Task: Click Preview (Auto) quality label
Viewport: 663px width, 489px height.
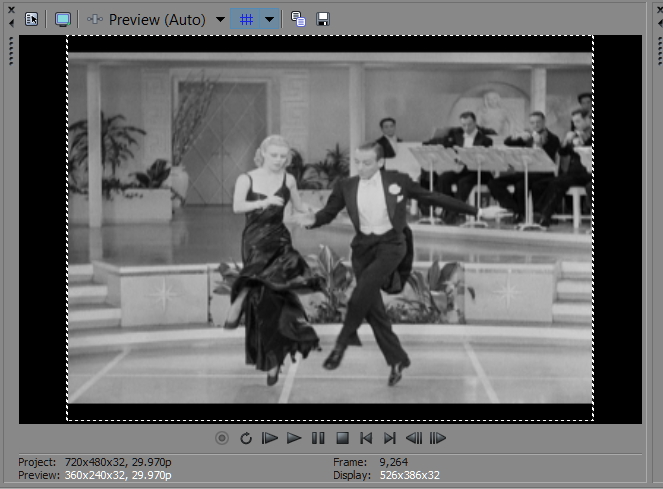Action: pyautogui.click(x=157, y=19)
